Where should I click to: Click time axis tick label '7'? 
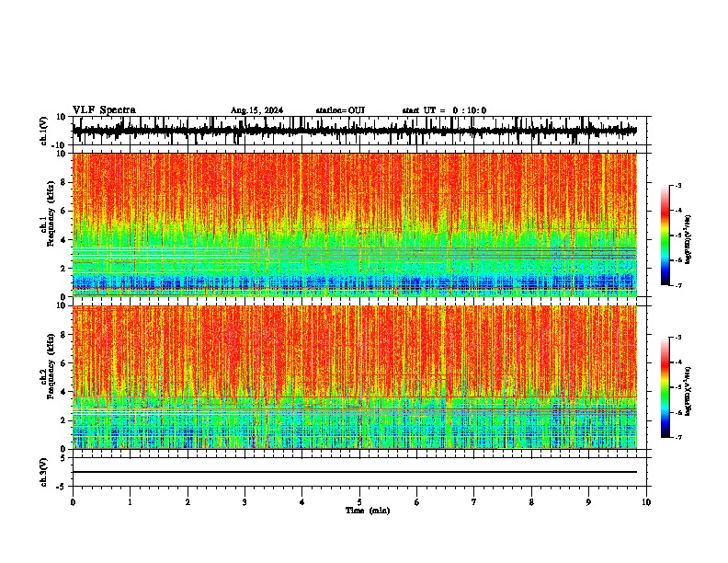(474, 502)
